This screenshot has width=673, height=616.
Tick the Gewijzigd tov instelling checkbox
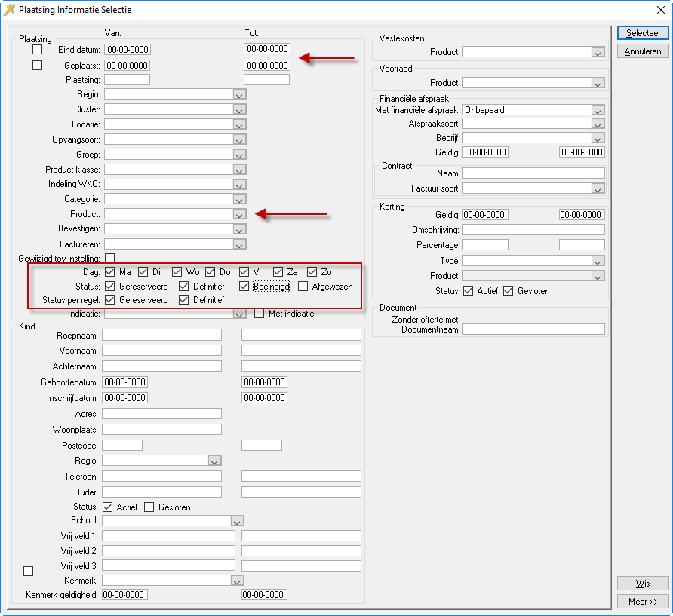[109, 258]
